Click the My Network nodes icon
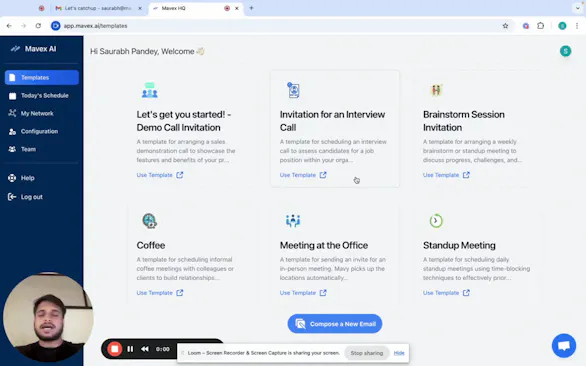Viewport: 586px width, 366px height. coord(12,113)
